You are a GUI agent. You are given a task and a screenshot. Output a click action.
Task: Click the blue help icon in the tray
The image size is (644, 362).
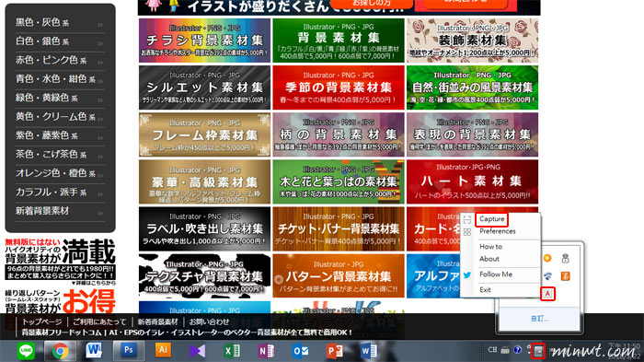click(517, 350)
